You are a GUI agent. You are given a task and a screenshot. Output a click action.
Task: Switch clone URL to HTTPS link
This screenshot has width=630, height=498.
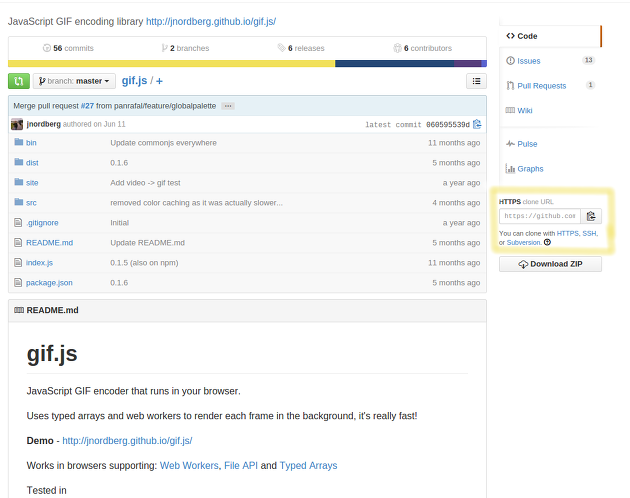point(567,234)
